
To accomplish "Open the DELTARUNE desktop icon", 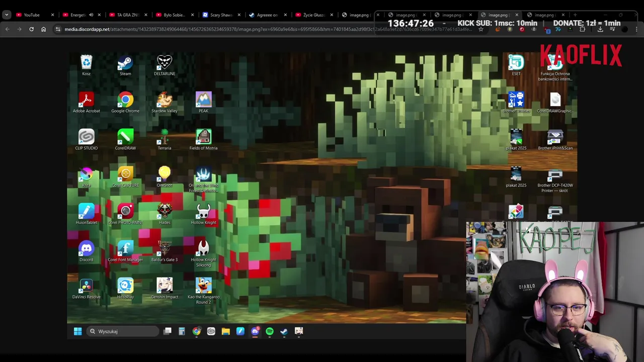I will [165, 66].
